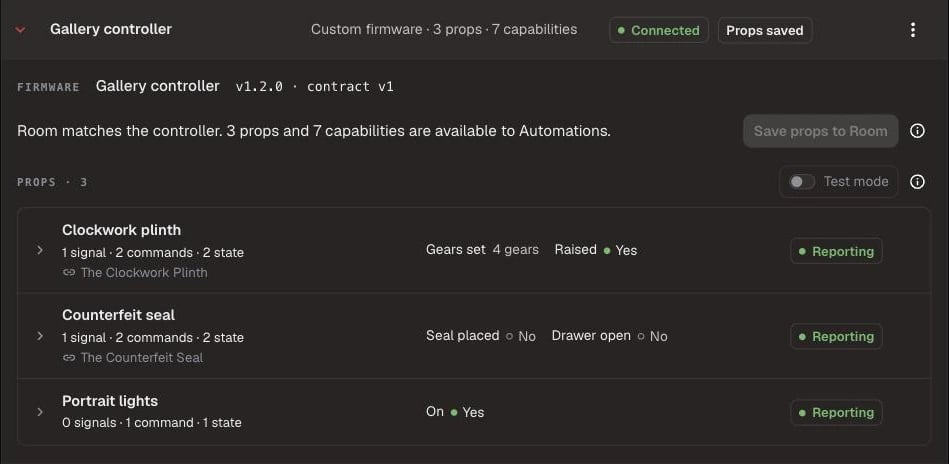Collapse the Gallery controller section chevron
949x464 pixels.
(21, 30)
